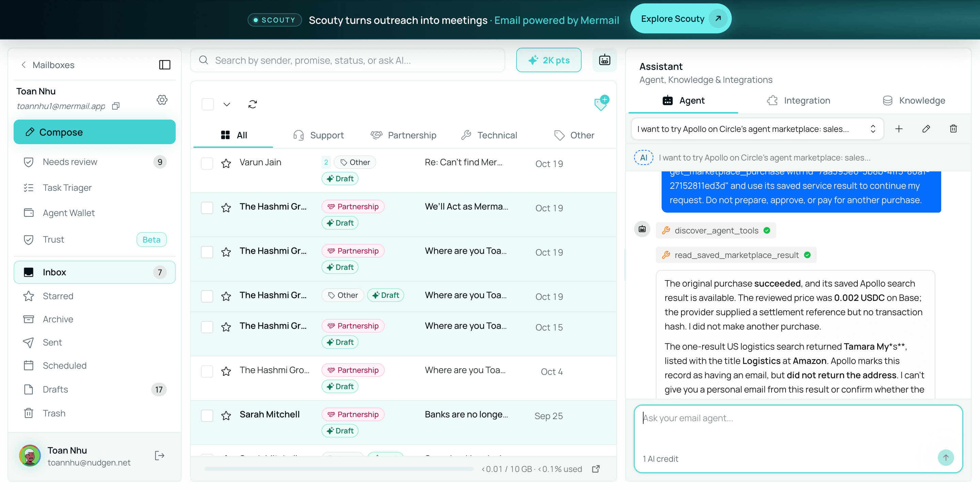Click the Ask your email agent box
The width and height of the screenshot is (980, 490).
pos(798,439)
